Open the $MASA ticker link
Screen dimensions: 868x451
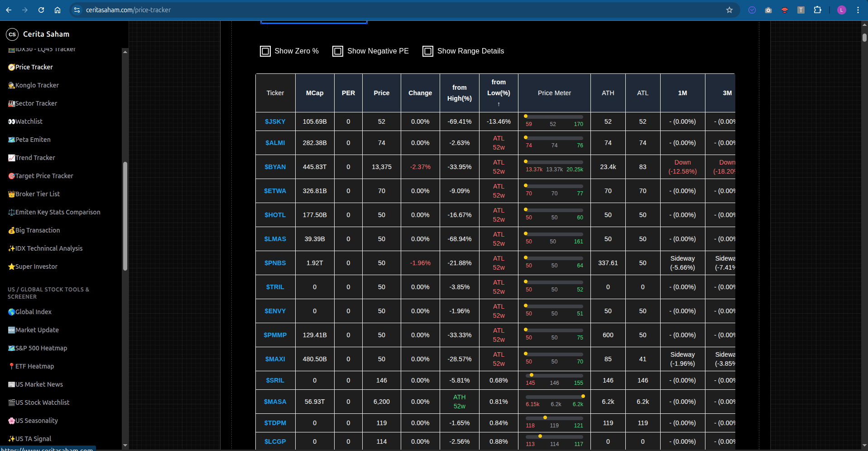(x=275, y=402)
